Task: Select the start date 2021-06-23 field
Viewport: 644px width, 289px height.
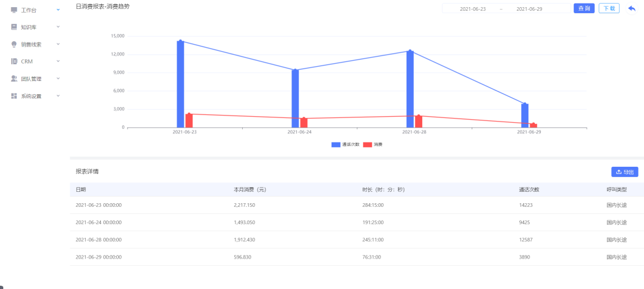Action: (x=473, y=8)
